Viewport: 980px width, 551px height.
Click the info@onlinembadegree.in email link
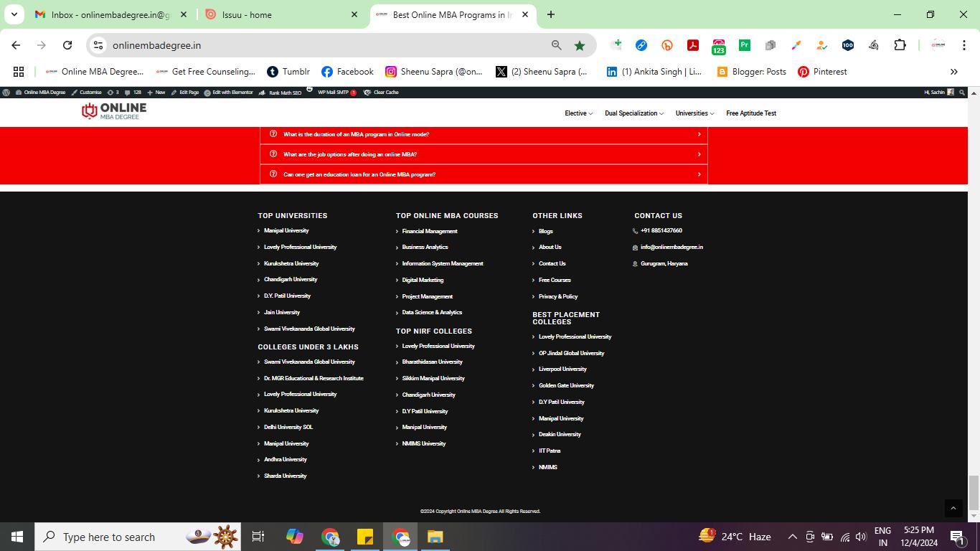pos(672,247)
